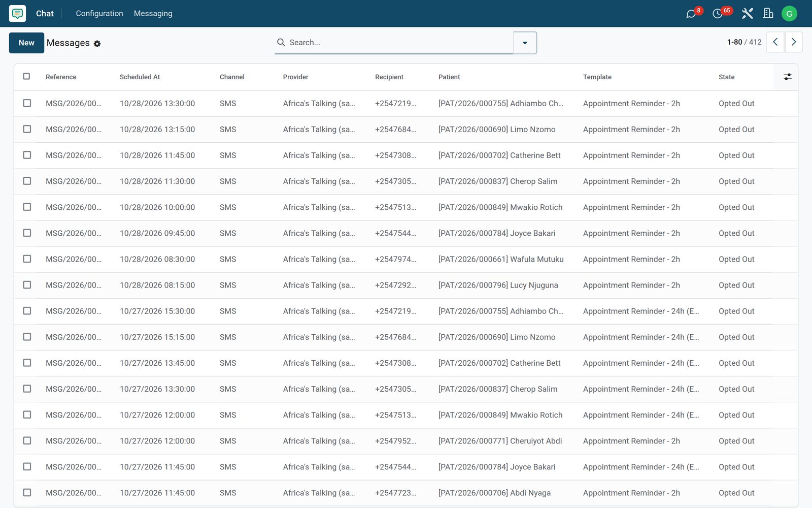Image resolution: width=812 pixels, height=508 pixels.
Task: Go to the previous page arrow
Action: [x=775, y=42]
